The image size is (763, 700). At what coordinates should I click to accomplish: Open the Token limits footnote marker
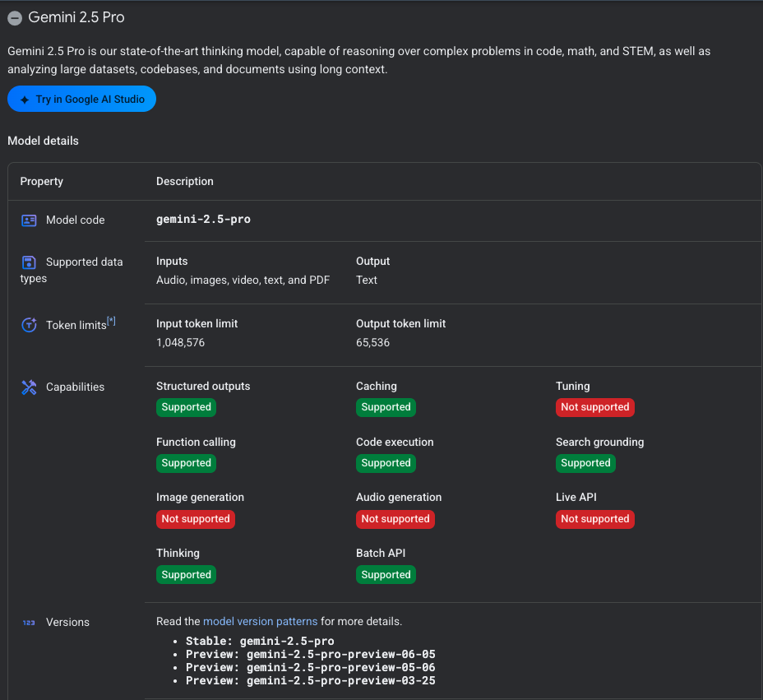click(x=112, y=321)
